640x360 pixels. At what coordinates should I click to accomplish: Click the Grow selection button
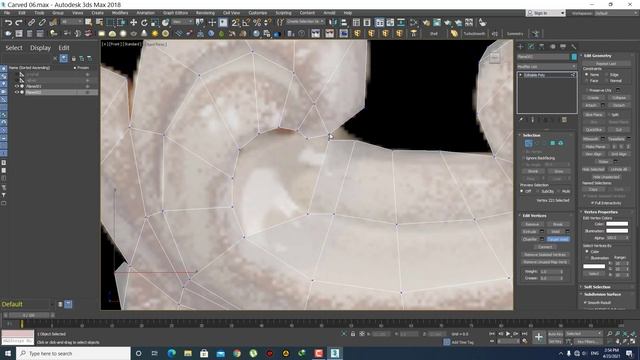pos(558,171)
